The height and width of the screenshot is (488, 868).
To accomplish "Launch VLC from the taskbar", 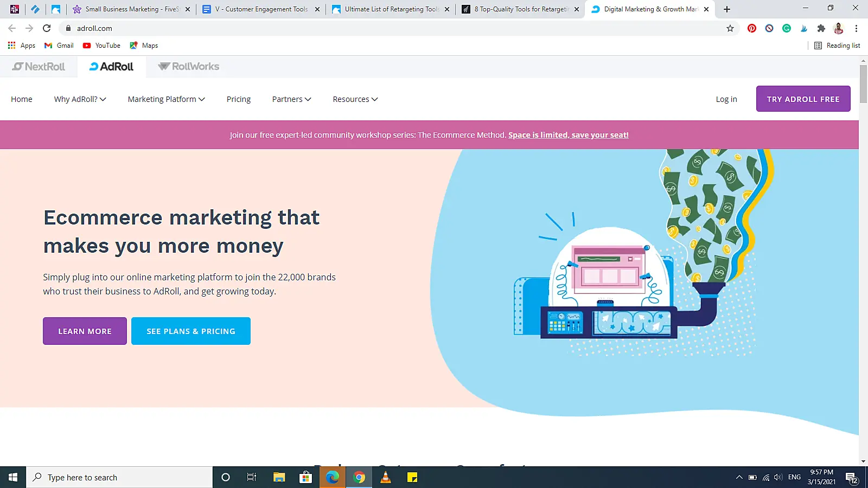I will pos(386,477).
